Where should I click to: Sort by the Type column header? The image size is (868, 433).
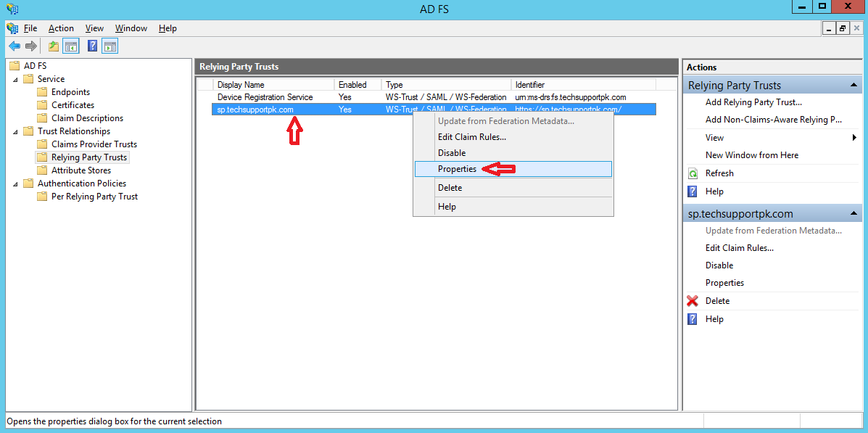tap(446, 85)
